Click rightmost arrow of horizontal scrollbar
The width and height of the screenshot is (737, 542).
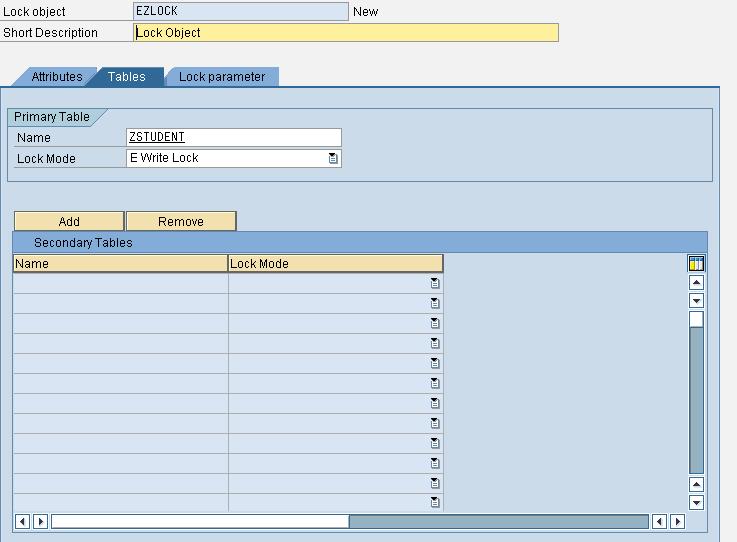tap(677, 521)
